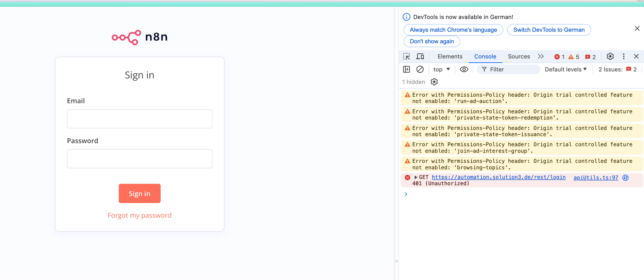
Task: Click the info icon in the language banner
Action: (406, 17)
